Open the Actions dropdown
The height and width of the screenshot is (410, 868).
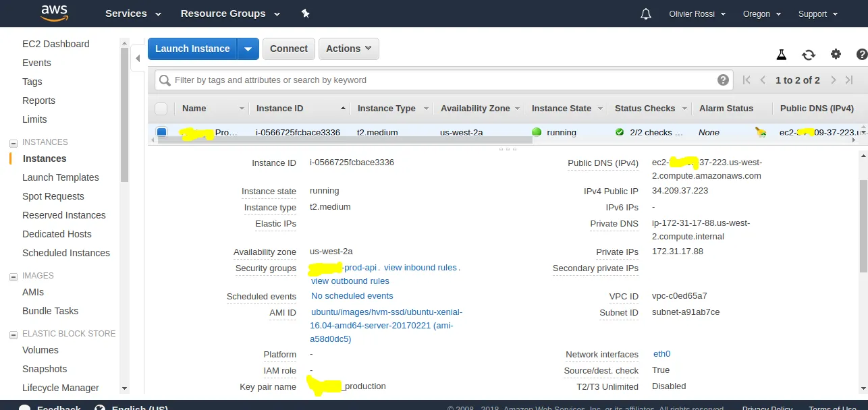tap(349, 49)
